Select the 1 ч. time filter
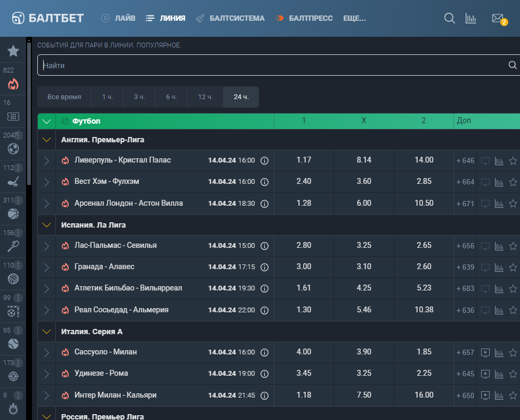 (x=108, y=97)
